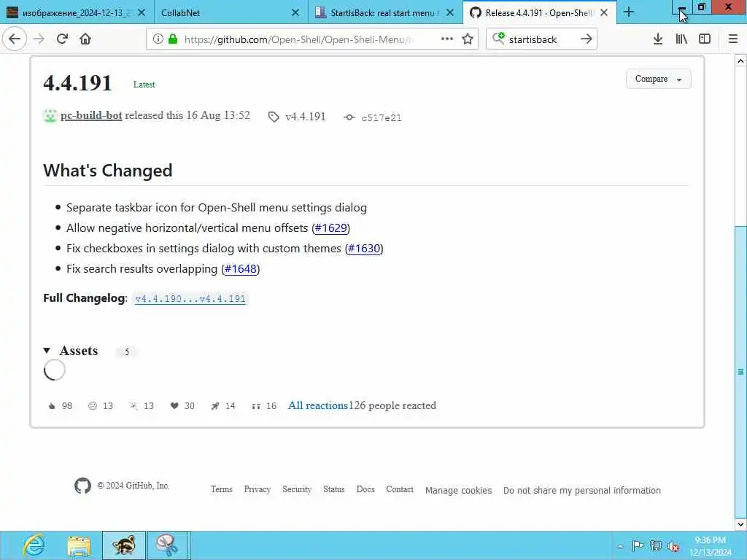
Task: Open pull request #1629
Action: tap(331, 228)
